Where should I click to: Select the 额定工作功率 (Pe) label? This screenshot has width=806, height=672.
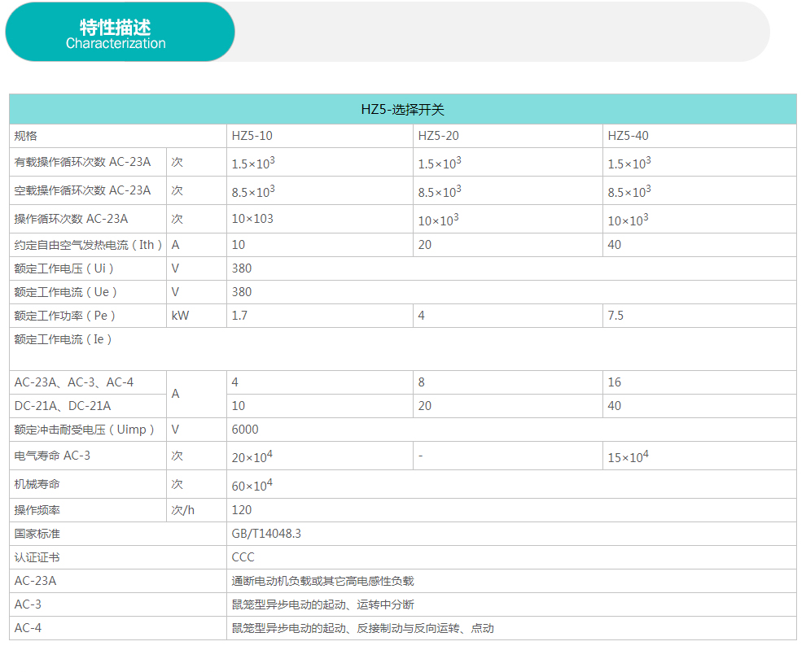click(x=65, y=316)
